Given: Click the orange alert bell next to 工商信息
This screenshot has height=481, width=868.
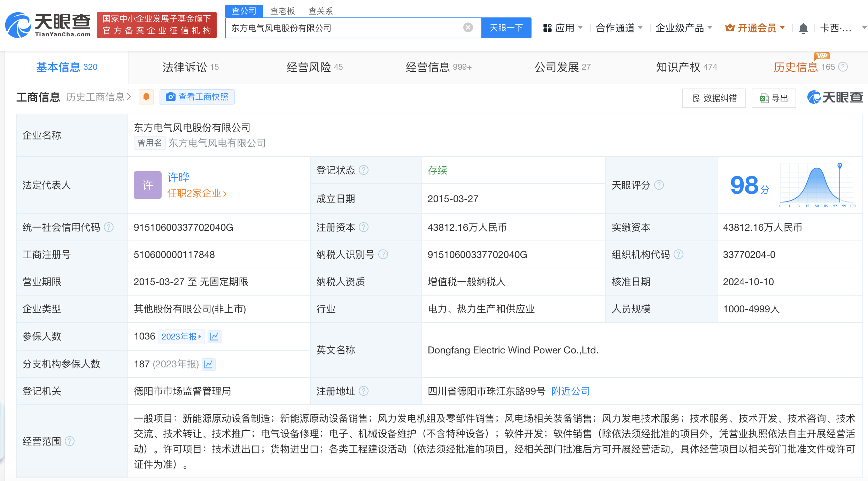Looking at the screenshot, I should coord(146,97).
